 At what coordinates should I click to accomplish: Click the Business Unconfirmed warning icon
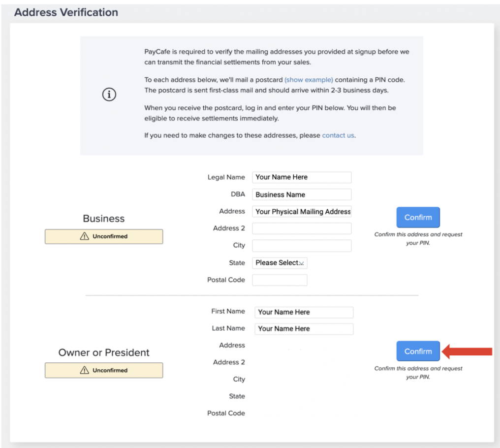pos(85,236)
